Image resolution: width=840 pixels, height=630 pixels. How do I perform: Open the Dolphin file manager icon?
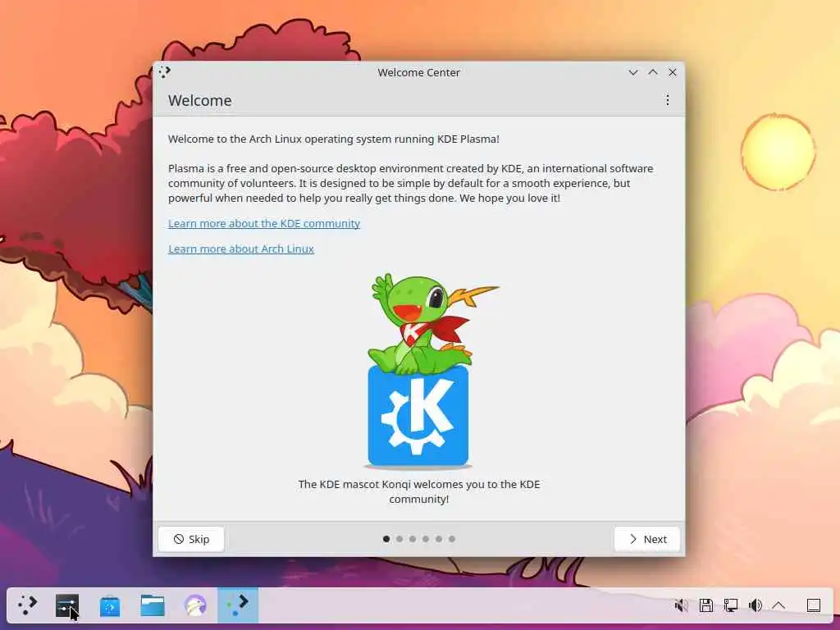(x=152, y=605)
